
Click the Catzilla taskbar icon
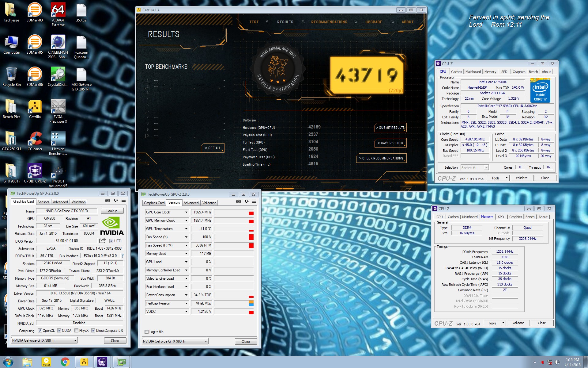(x=84, y=362)
